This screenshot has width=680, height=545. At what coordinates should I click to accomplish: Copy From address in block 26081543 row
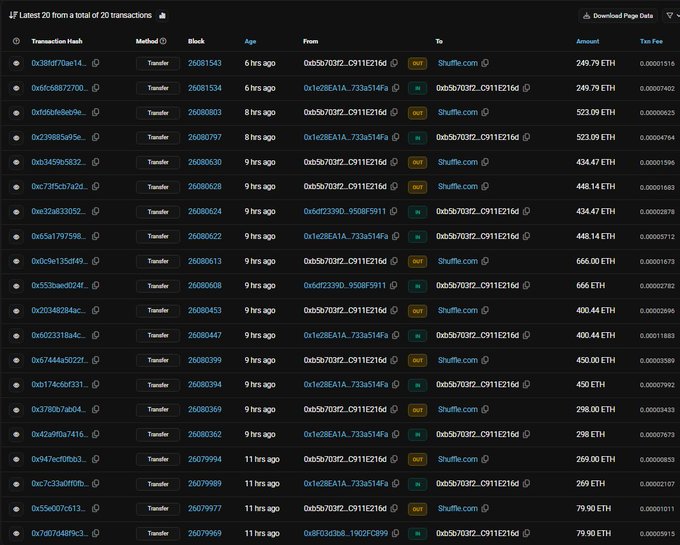point(394,63)
